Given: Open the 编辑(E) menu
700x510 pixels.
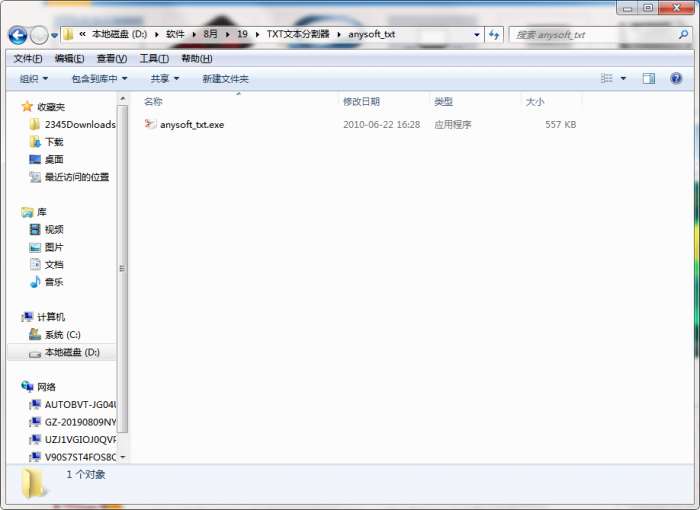Looking at the screenshot, I should [69, 59].
